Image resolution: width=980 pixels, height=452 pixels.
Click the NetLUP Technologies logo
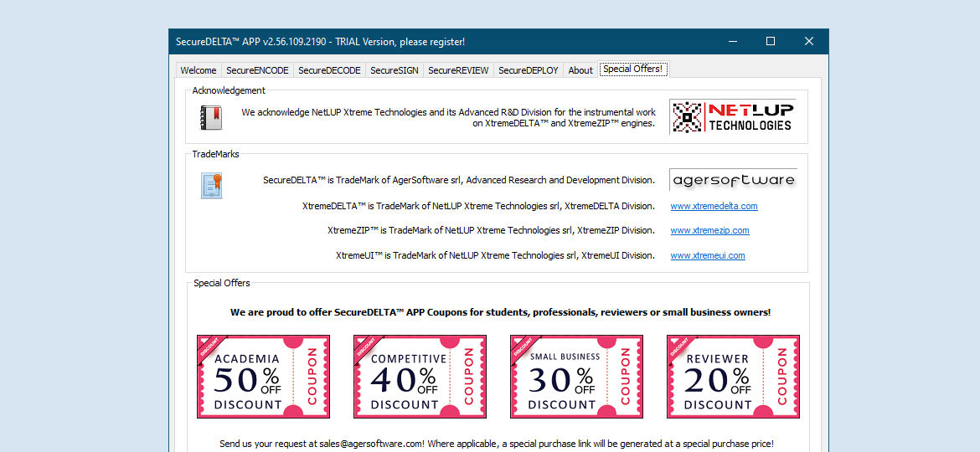(x=733, y=117)
